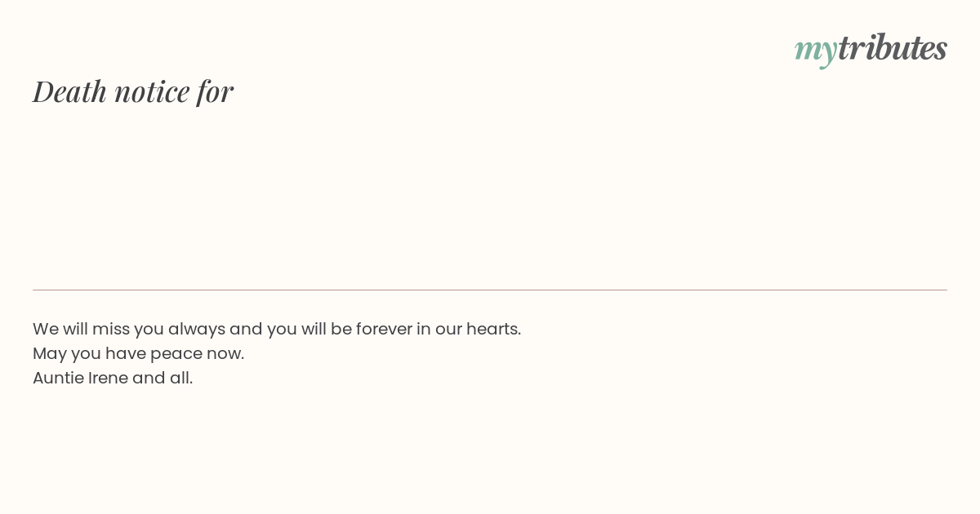980x514 pixels.
Task: Click the name "Irene" in the signature
Action: 108,378
